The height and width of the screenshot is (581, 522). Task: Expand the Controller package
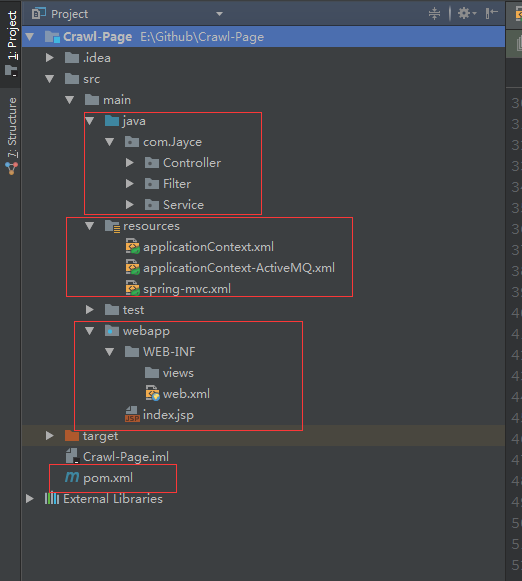129,163
